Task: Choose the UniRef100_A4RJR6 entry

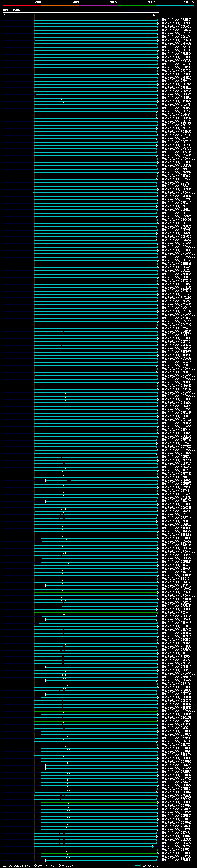Action: [x=177, y=501]
